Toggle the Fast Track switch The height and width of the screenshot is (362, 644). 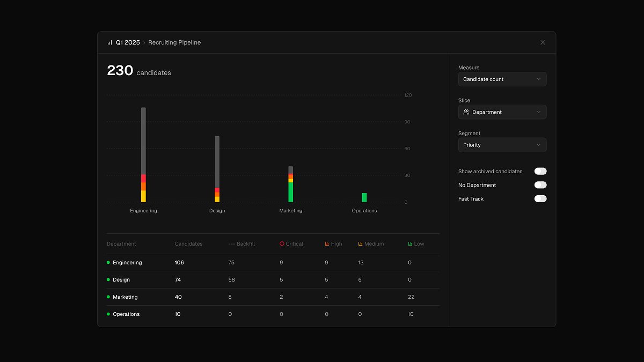(x=540, y=198)
